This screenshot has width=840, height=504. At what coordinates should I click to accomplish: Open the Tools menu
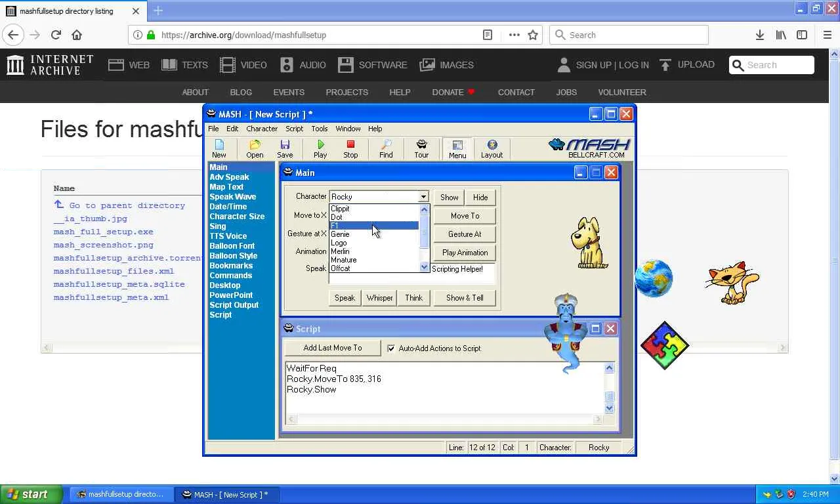pyautogui.click(x=320, y=129)
